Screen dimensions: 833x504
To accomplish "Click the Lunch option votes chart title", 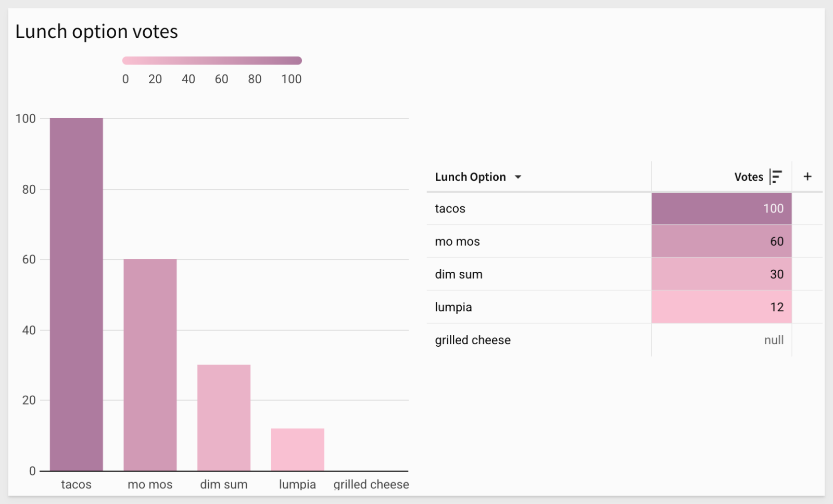I will 97,32.
